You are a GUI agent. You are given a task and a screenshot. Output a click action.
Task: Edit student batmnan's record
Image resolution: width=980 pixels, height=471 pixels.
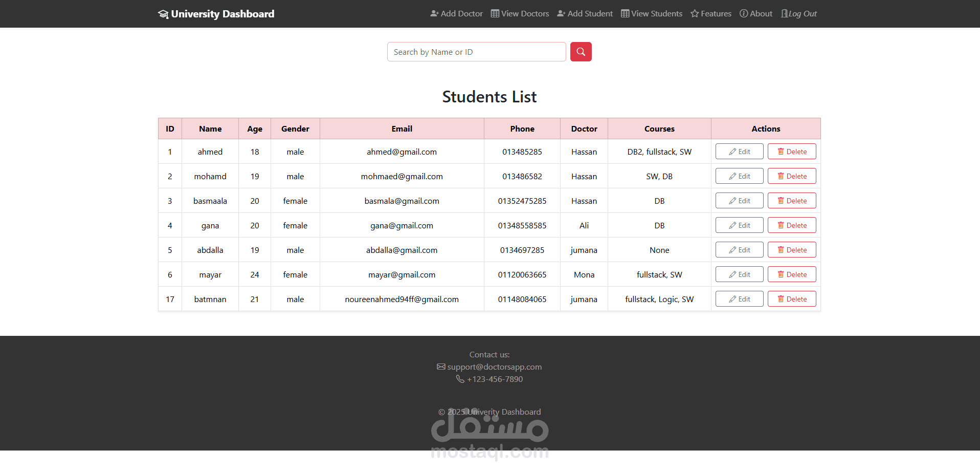pyautogui.click(x=740, y=299)
